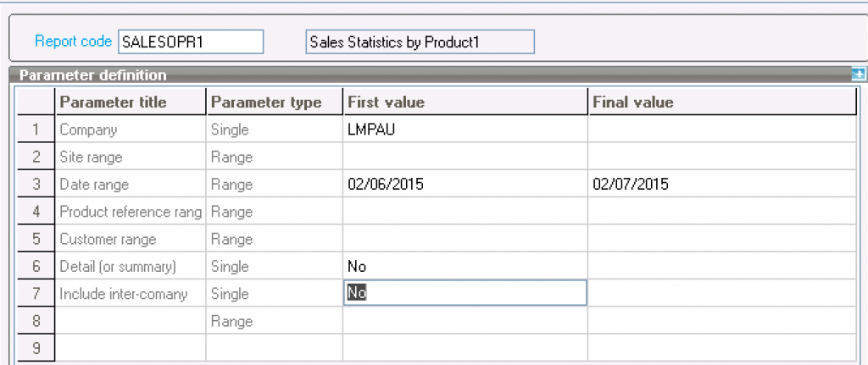Click the Report code field containing SALESOPR1
The image size is (868, 365).
pyautogui.click(x=191, y=41)
